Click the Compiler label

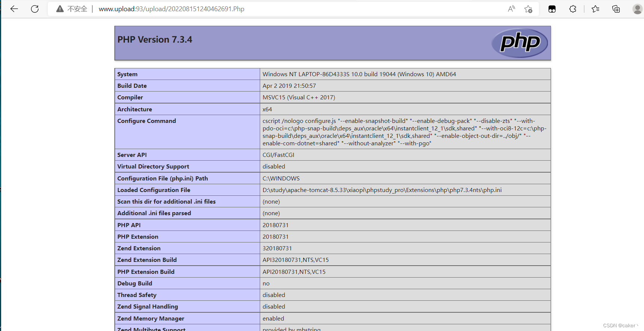(130, 98)
